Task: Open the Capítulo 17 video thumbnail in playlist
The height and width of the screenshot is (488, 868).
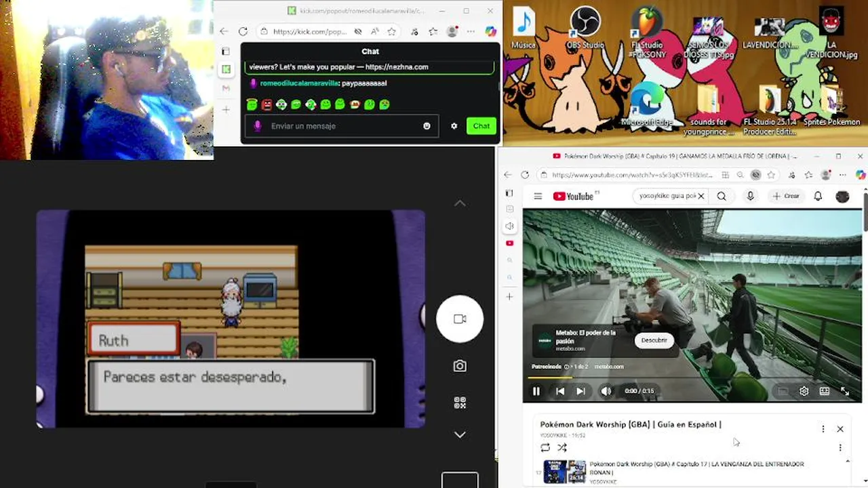Action: [x=564, y=472]
